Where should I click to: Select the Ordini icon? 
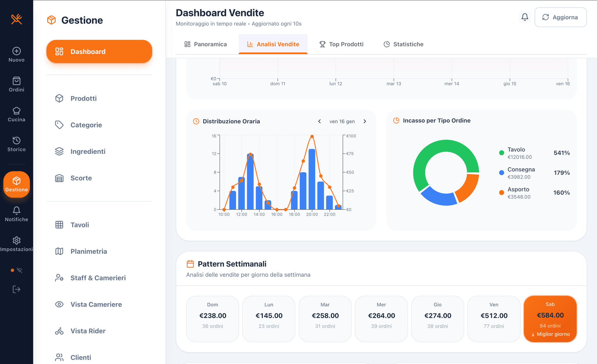[x=16, y=81]
